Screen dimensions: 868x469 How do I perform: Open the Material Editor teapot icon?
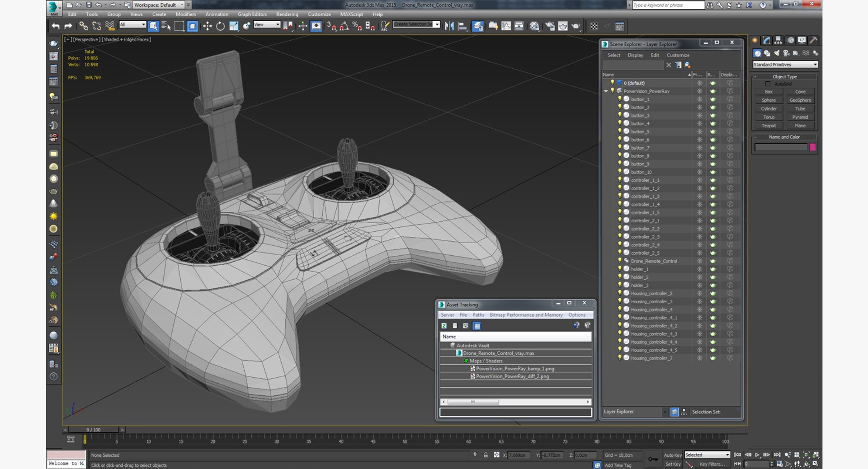pos(534,26)
